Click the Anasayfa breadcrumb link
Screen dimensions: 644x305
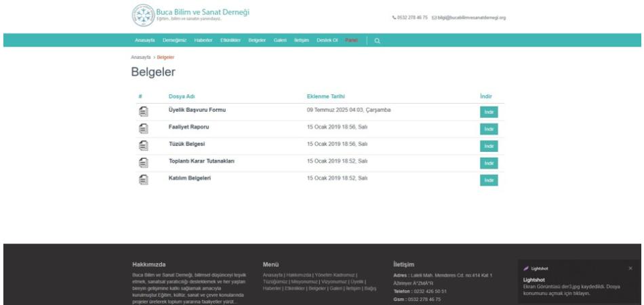pyautogui.click(x=141, y=58)
